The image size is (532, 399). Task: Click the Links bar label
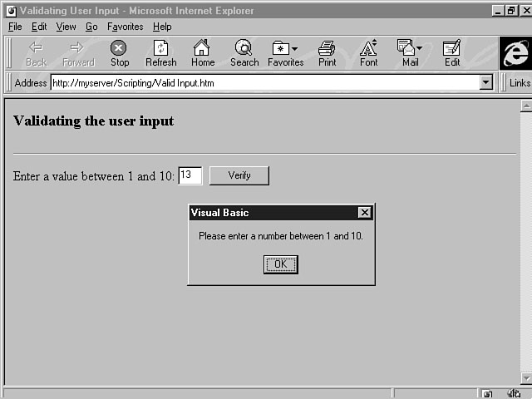click(520, 83)
